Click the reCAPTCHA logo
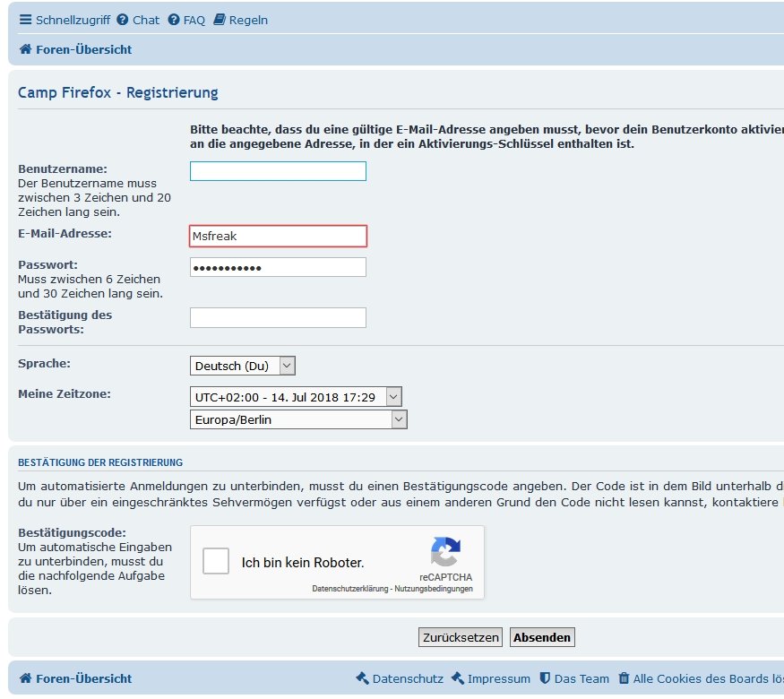The width and height of the screenshot is (784, 699). (x=445, y=552)
